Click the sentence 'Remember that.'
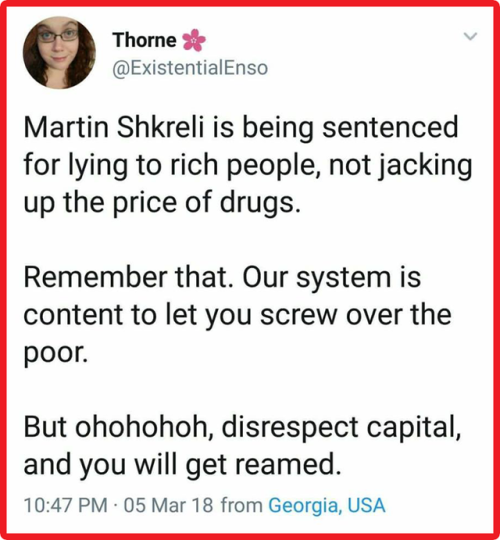Screen dimensions: 500x540 [x=131, y=277]
